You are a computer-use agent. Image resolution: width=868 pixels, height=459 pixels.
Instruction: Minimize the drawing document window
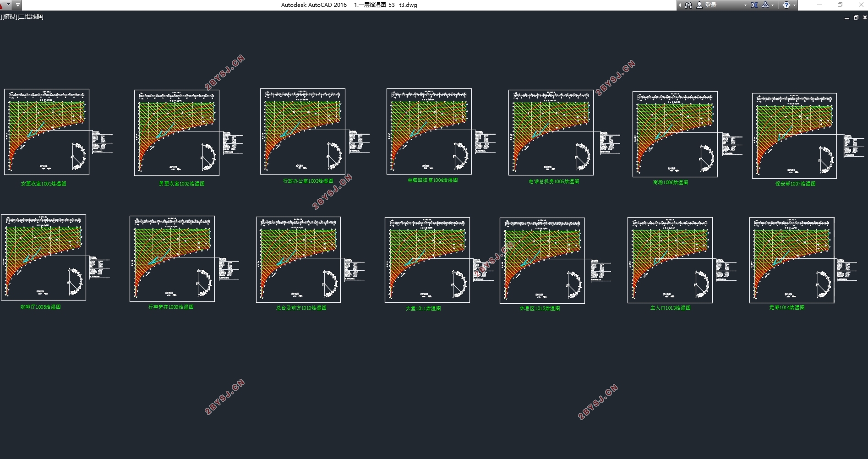point(846,18)
